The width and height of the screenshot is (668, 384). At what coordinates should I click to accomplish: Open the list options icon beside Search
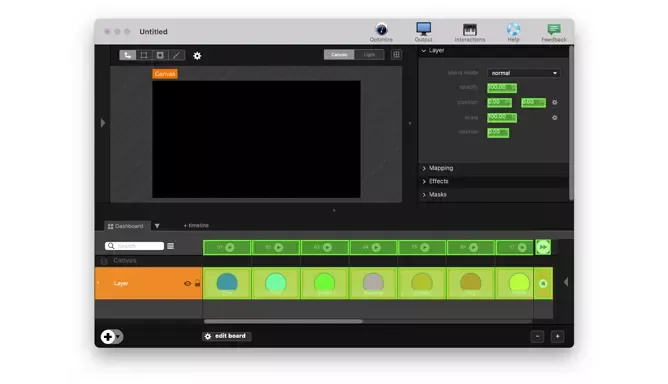coord(170,246)
